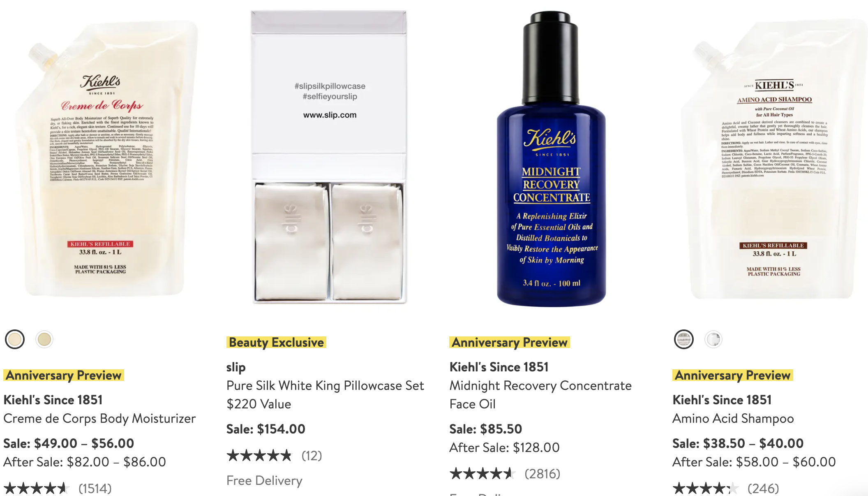Screen dimensions: 868x496
Task: Choose the second beige swatch under Creme de Corps
Action: [x=44, y=339]
